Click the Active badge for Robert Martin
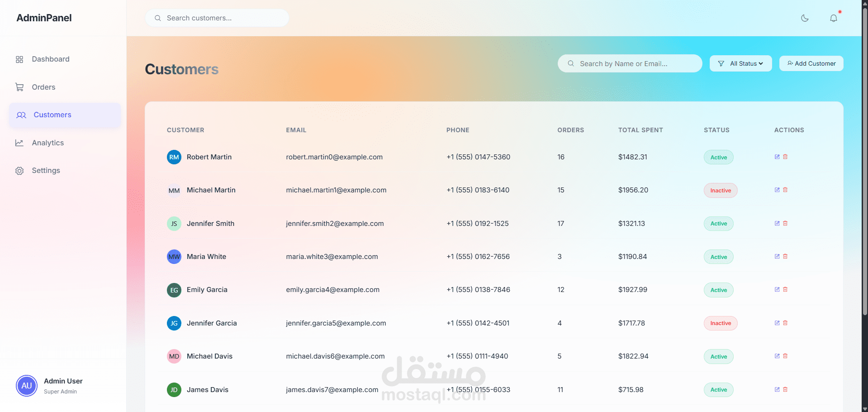Image resolution: width=868 pixels, height=412 pixels. click(x=718, y=157)
